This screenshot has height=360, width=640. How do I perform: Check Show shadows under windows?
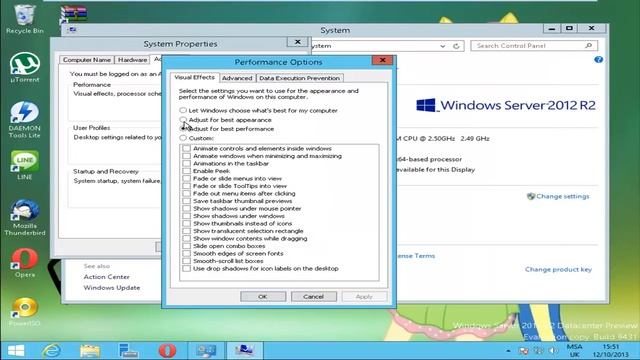pos(187,216)
